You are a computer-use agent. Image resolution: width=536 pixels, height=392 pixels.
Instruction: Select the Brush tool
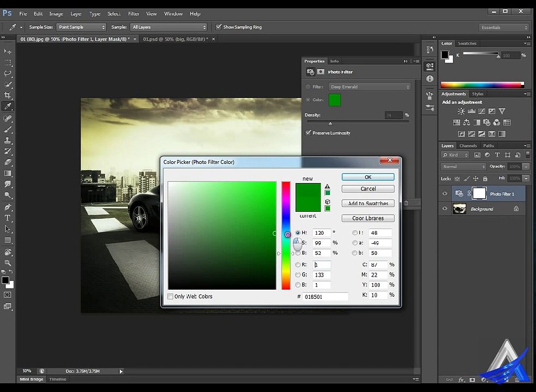click(8, 129)
